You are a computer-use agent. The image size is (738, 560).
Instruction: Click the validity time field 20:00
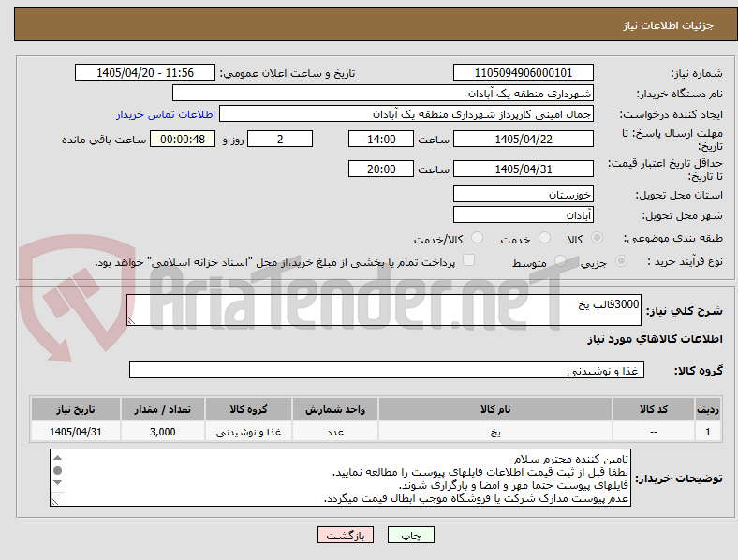coord(381,169)
